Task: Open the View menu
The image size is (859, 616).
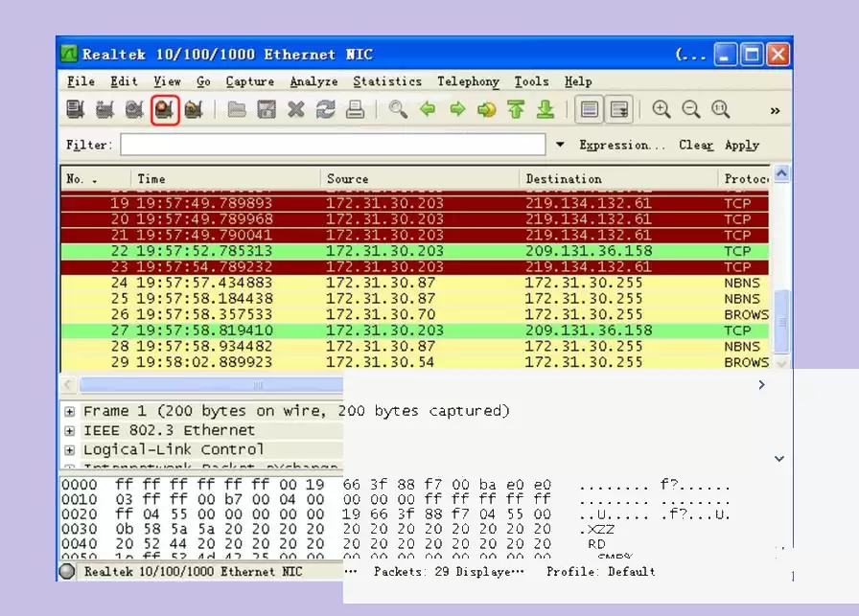Action: [x=167, y=81]
